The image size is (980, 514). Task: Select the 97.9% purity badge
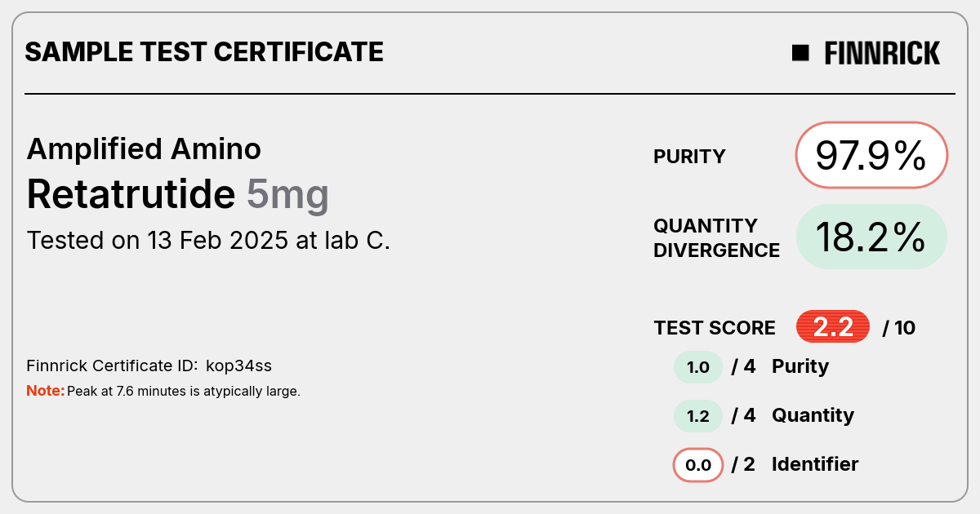point(871,155)
